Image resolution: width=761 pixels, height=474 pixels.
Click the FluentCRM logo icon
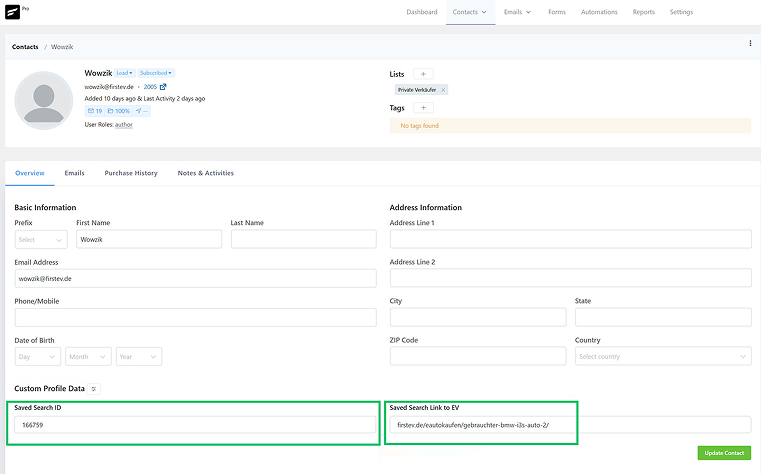(x=13, y=12)
